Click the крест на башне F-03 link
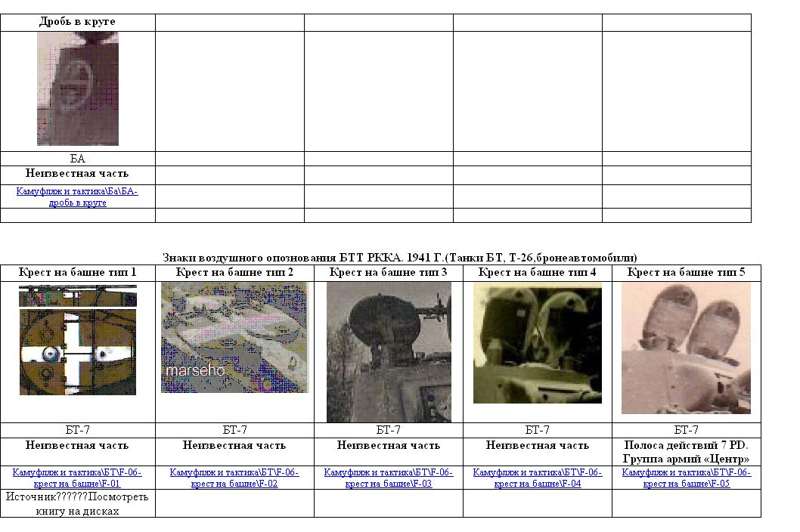Screen dimensions: 800x532 (389, 478)
